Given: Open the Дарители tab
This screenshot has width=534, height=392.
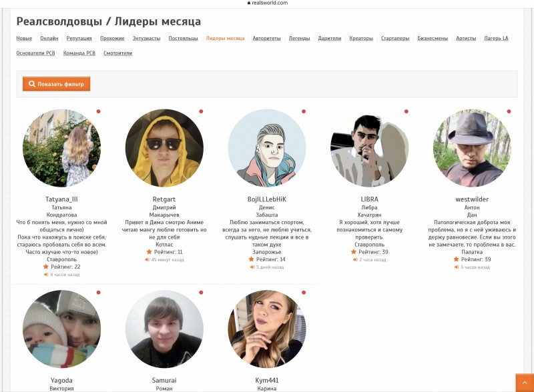Looking at the screenshot, I should point(330,38).
